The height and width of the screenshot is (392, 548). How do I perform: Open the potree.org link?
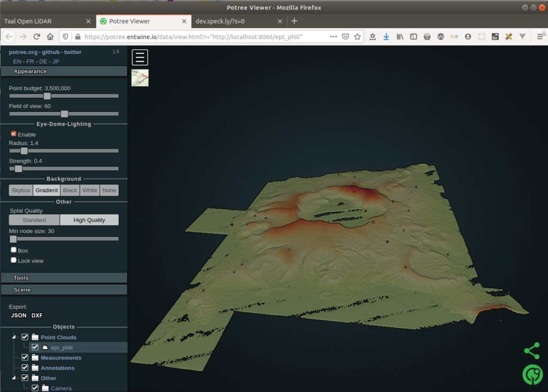pyautogui.click(x=23, y=52)
